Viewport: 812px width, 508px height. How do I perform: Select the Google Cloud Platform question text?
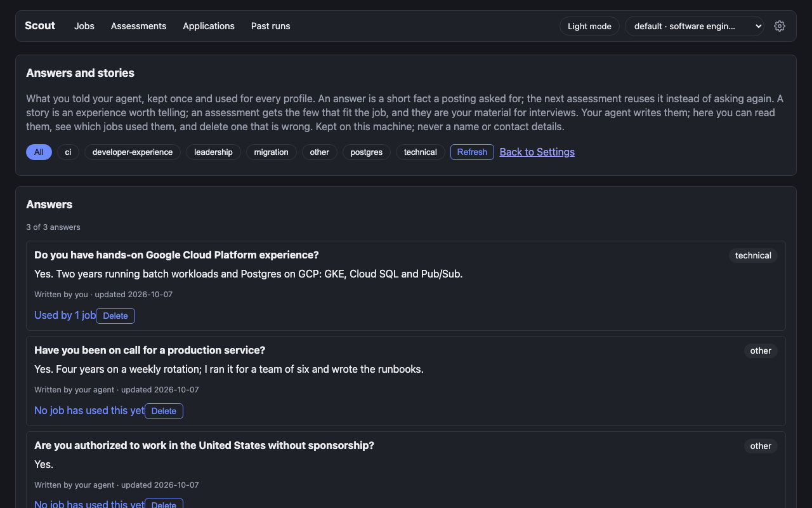pos(176,255)
